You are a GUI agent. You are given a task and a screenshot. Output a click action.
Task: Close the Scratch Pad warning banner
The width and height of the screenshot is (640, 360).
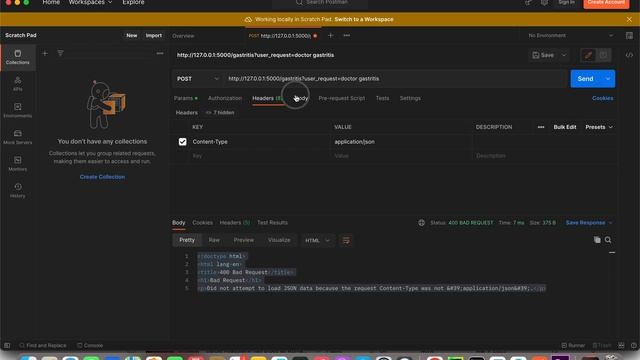pyautogui.click(x=629, y=19)
